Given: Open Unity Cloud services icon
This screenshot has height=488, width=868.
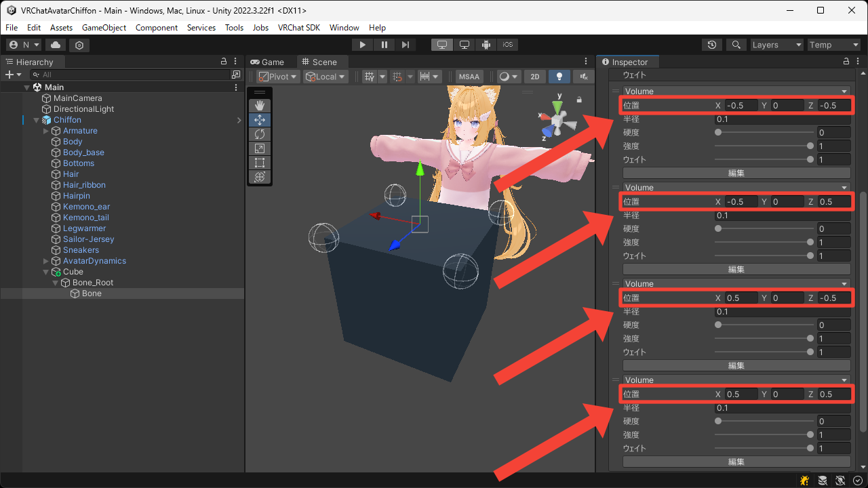Looking at the screenshot, I should pos(56,45).
